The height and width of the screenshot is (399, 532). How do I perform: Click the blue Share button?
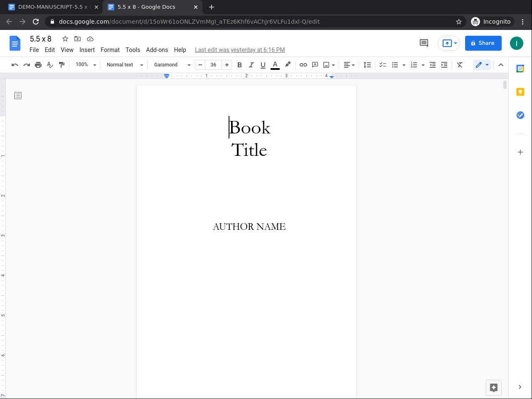483,43
